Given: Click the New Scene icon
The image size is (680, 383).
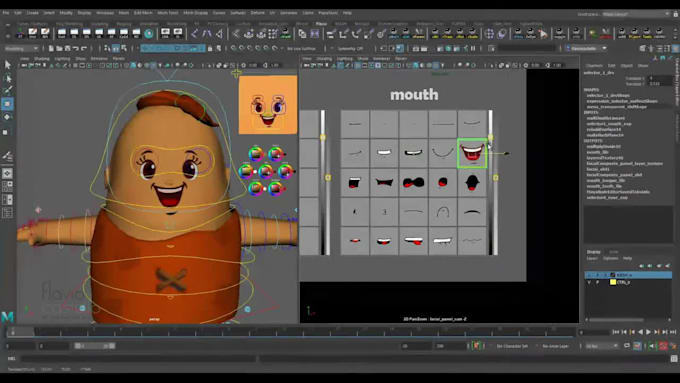Looking at the screenshot, I should pos(51,48).
